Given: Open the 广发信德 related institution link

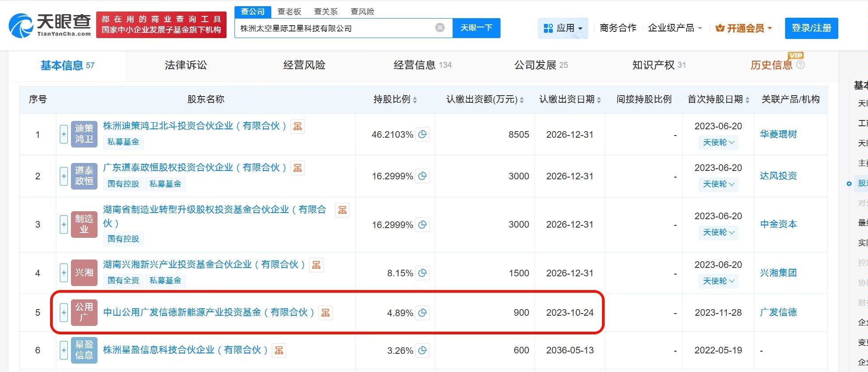Looking at the screenshot, I should [x=778, y=312].
